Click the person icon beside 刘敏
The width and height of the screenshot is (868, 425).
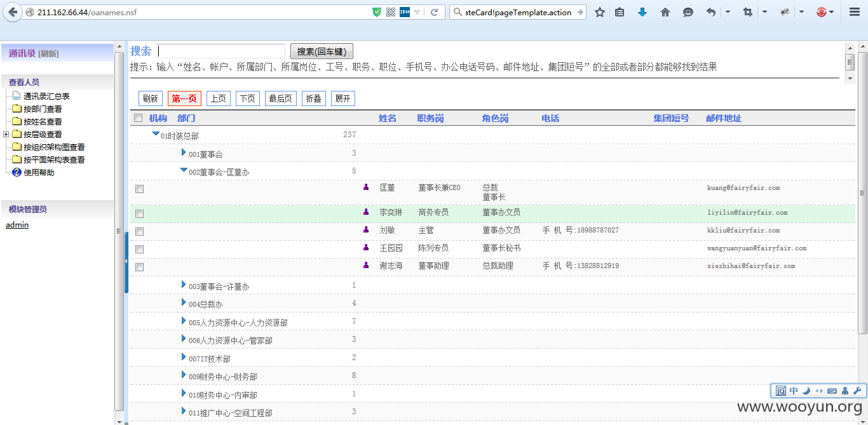coord(366,229)
